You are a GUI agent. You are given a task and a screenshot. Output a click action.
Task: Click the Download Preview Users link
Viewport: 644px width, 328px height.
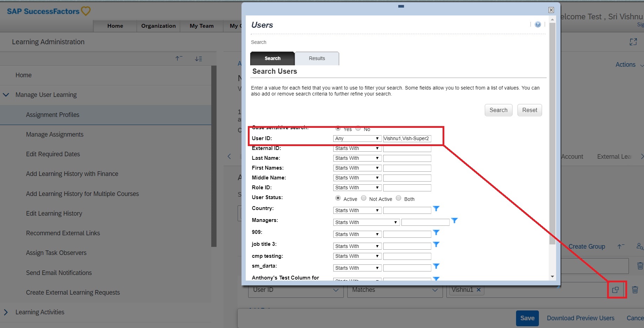click(580, 318)
